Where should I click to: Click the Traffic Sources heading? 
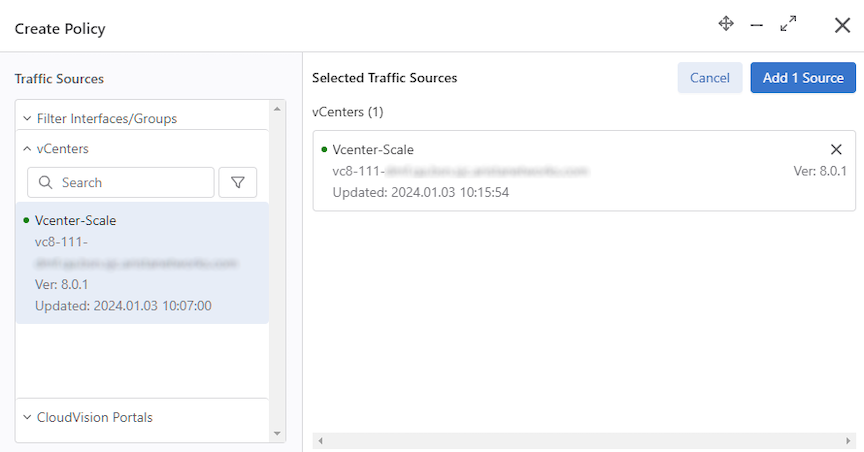[x=60, y=79]
